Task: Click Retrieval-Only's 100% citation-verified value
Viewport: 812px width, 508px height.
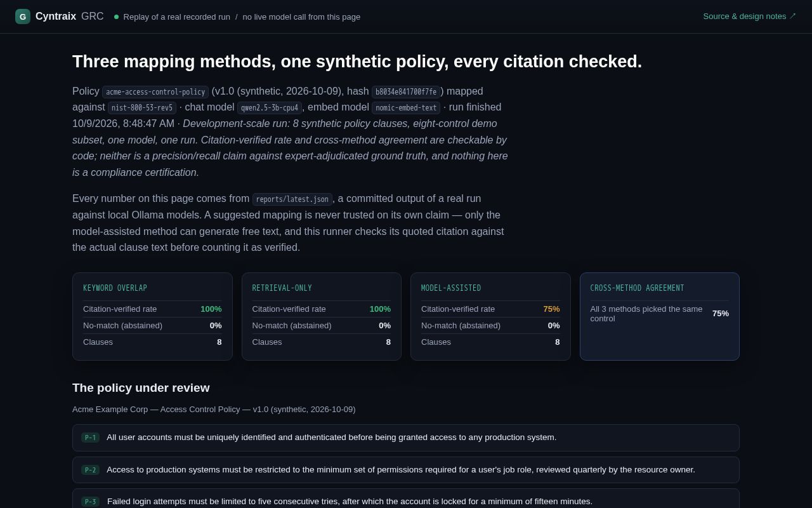Action: tap(380, 309)
